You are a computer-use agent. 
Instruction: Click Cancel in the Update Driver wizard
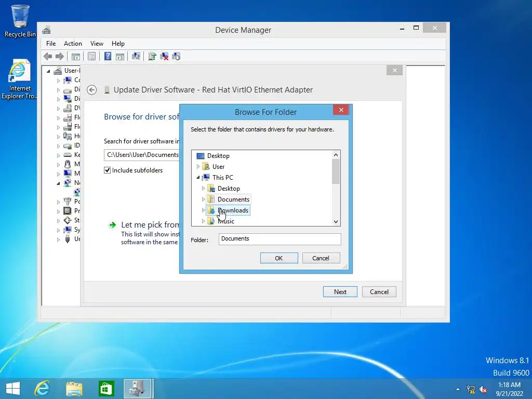coord(379,292)
